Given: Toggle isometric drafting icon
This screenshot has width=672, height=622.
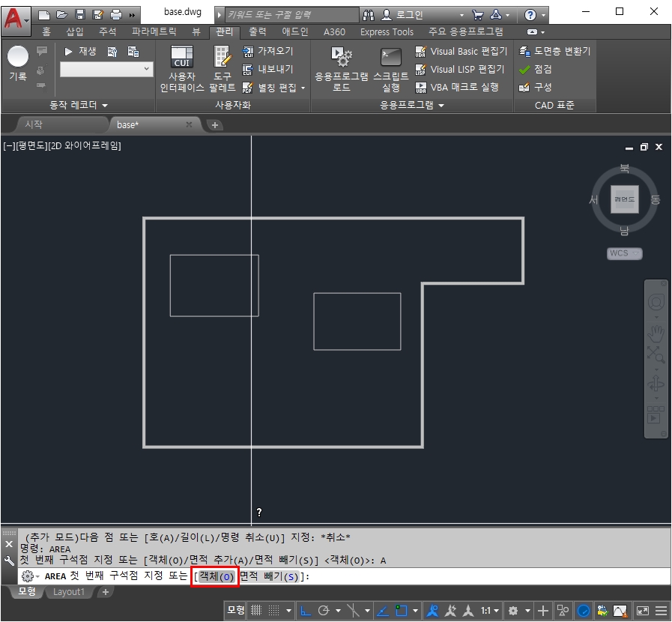Looking at the screenshot, I should (x=353, y=611).
